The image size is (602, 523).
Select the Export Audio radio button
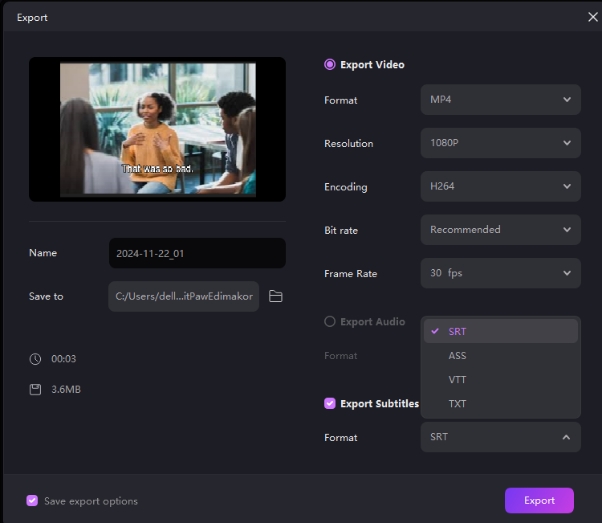330,322
